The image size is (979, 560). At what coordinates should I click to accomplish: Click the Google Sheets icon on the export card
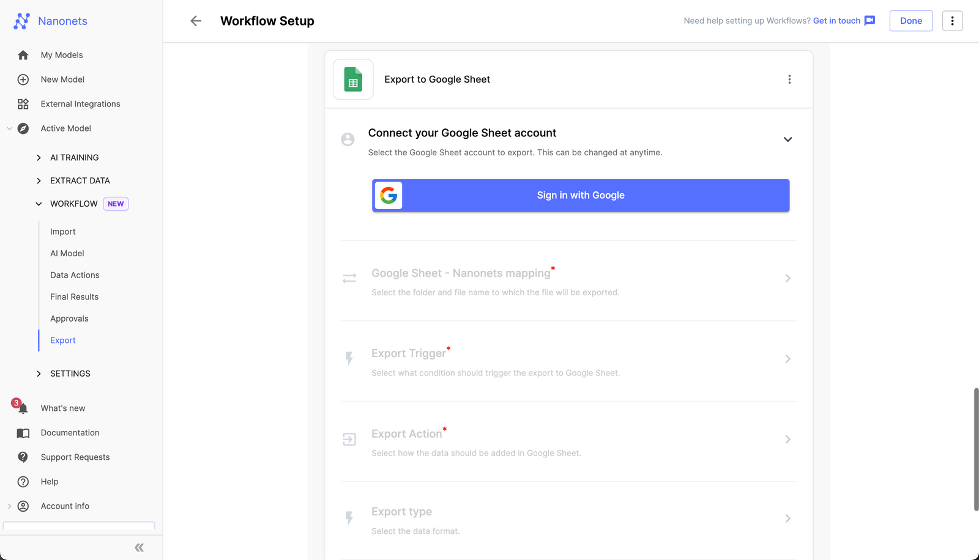(353, 79)
